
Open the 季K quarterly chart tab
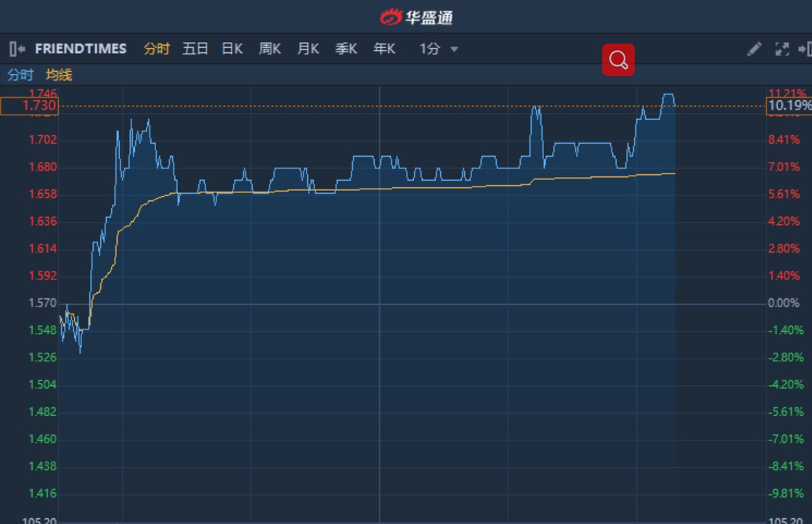coord(346,49)
